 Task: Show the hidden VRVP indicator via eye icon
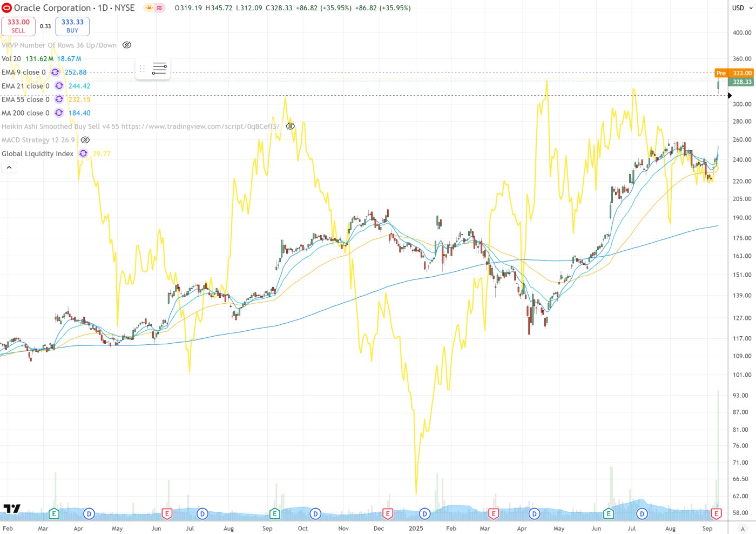tap(127, 45)
